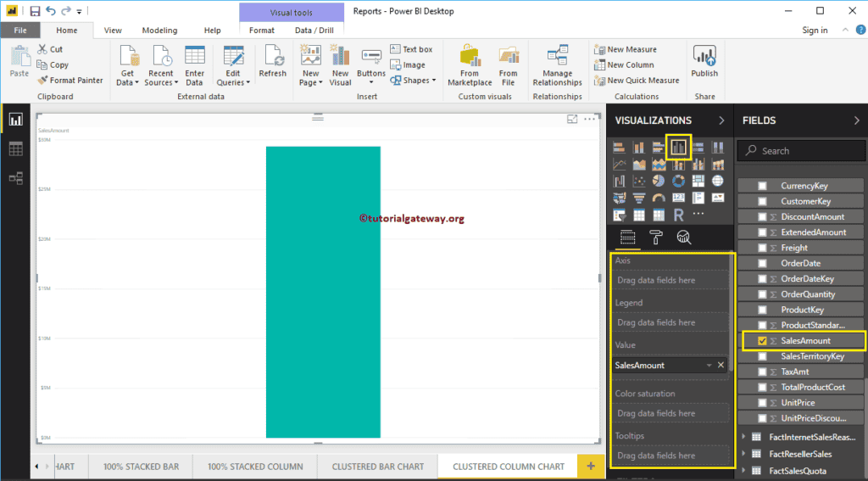Pick the Map globe visualization
The width and height of the screenshot is (868, 481).
[718, 182]
